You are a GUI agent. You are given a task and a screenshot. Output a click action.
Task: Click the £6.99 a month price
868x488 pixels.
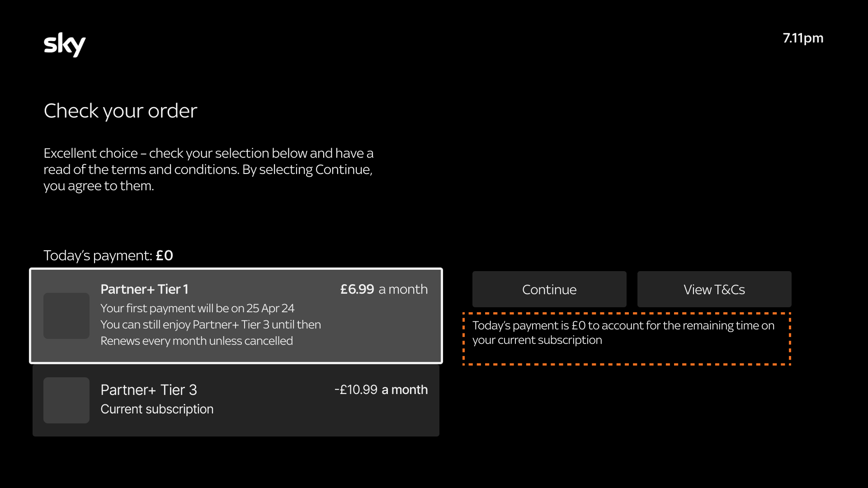384,289
